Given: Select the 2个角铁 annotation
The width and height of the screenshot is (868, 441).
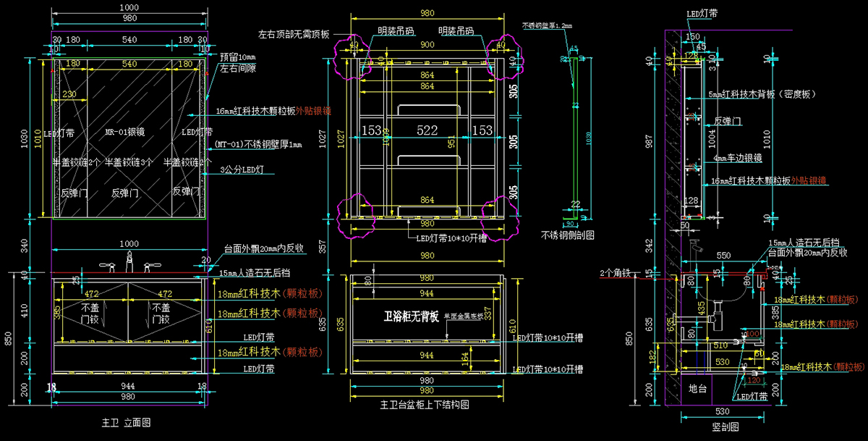Looking at the screenshot, I should [616, 273].
